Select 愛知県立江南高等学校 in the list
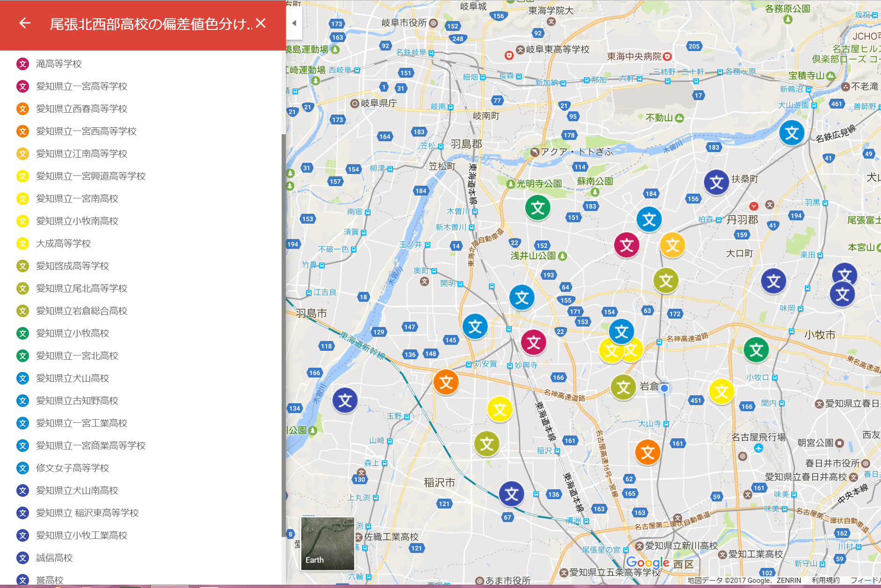Screen dimensions: 881x588 click(81, 153)
